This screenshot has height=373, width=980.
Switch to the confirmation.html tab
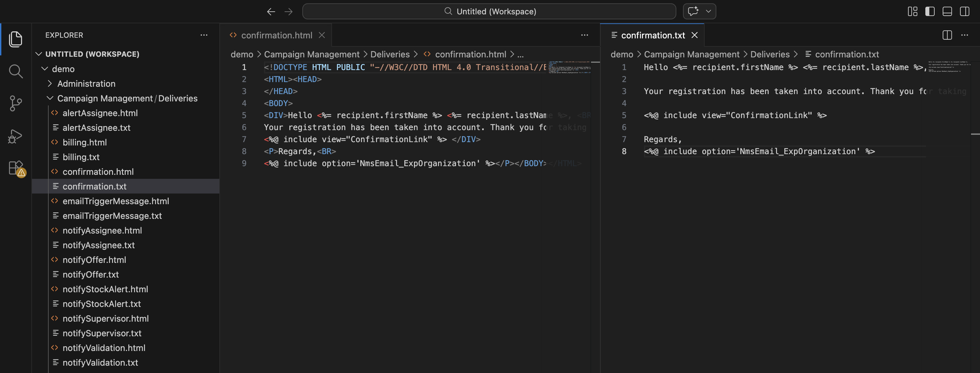click(x=276, y=35)
